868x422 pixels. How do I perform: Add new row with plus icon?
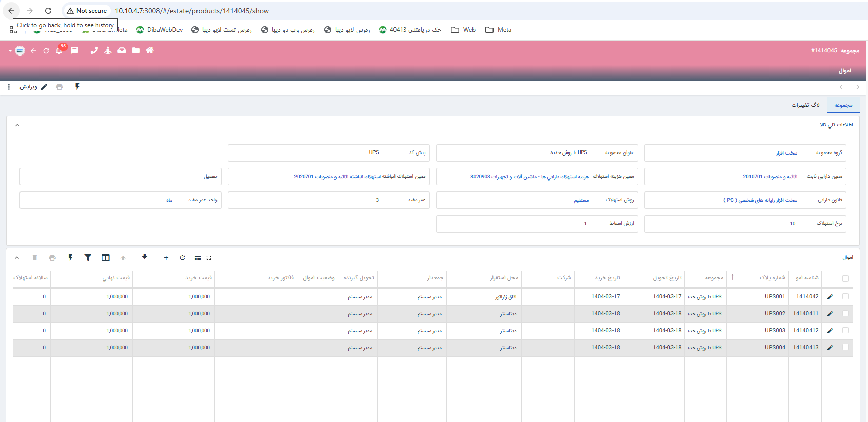pyautogui.click(x=166, y=258)
